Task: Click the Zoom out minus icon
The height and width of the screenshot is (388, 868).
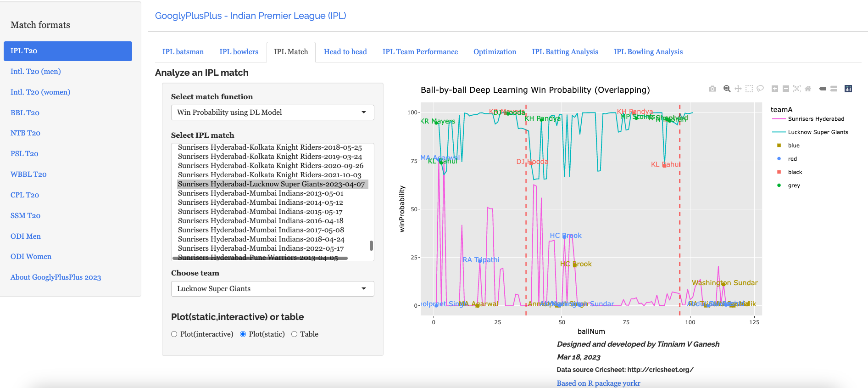Action: 786,89
